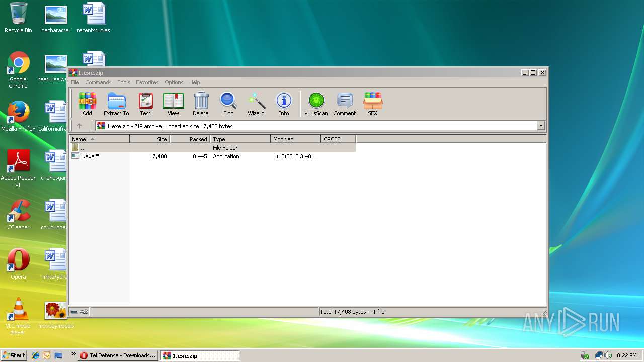The width and height of the screenshot is (644, 362).
Task: Sort by CRC32 column header
Action: [x=338, y=139]
